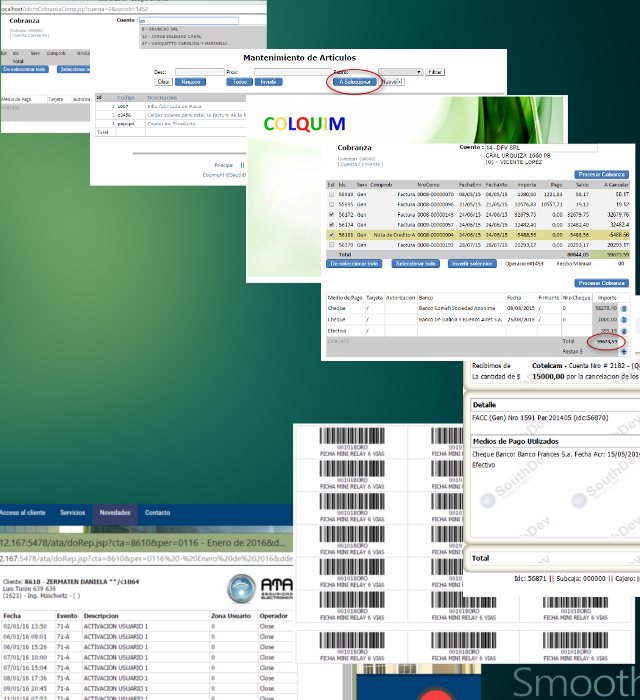
Task: Open the Rubro dropdown in Mantenimiento de Articulos
Action: pyautogui.click(x=400, y=72)
